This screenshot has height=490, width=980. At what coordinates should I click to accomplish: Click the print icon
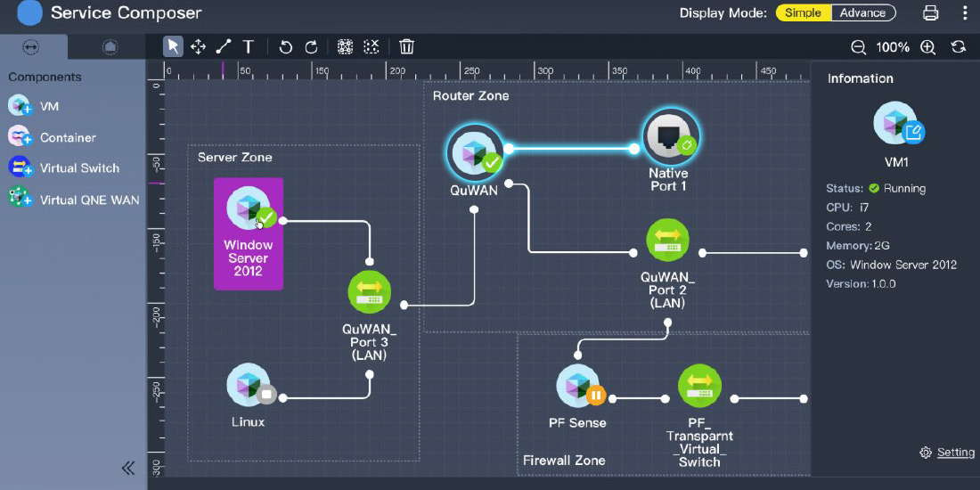coord(931,12)
